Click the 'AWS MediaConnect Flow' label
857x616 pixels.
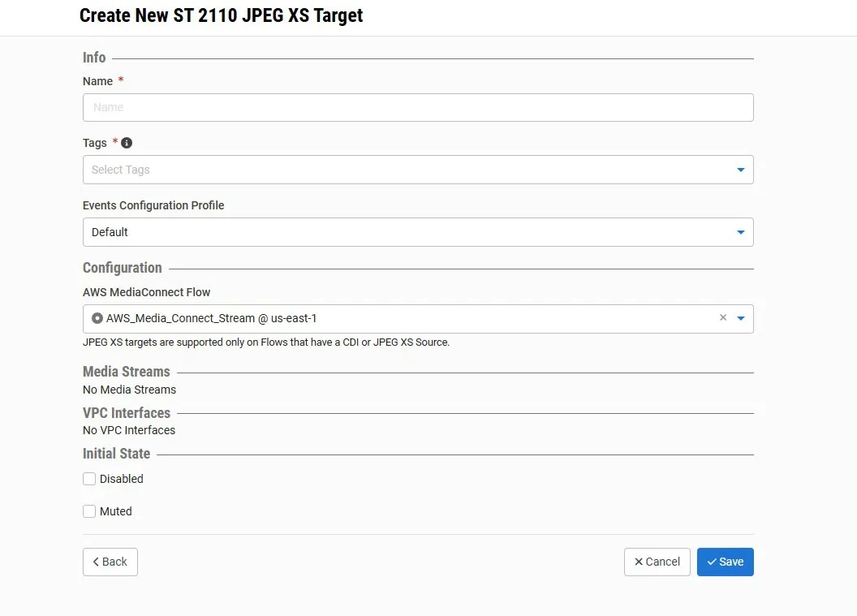tap(146, 292)
